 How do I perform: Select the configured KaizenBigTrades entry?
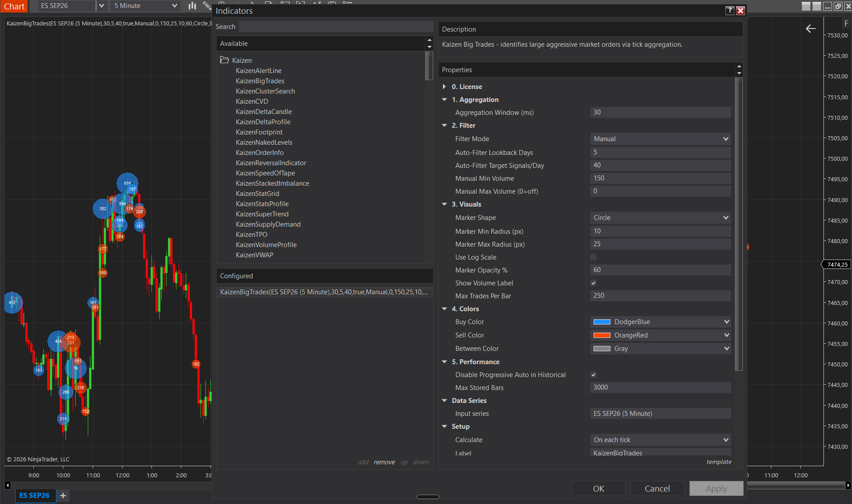click(324, 292)
